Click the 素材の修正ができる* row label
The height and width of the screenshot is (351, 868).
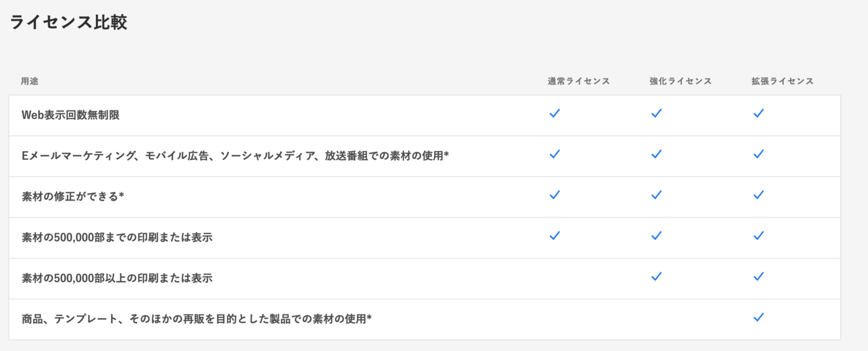point(73,196)
